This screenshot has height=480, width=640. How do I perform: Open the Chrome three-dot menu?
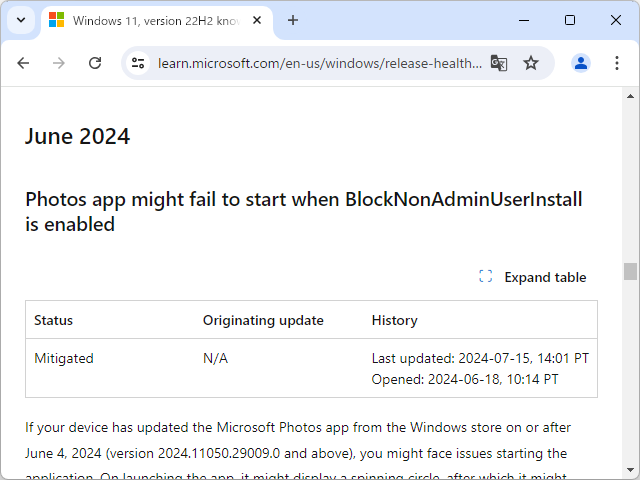pyautogui.click(x=615, y=63)
